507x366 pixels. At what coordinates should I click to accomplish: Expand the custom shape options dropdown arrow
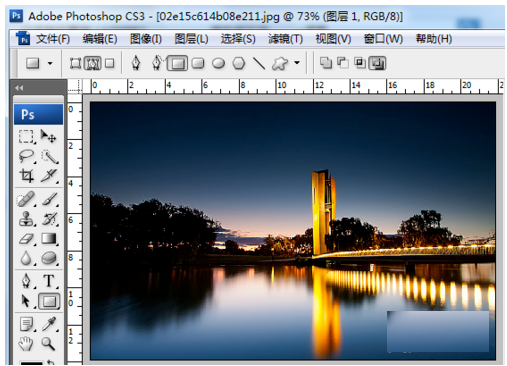[x=297, y=62]
